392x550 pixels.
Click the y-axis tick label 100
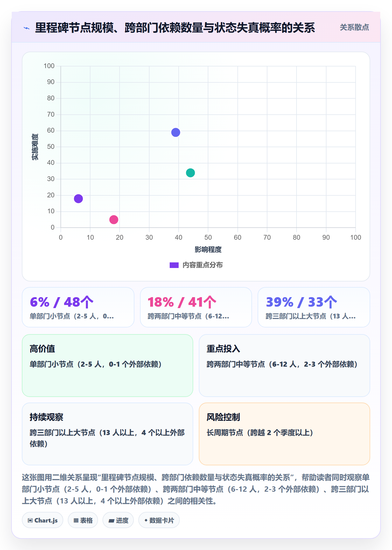click(49, 66)
